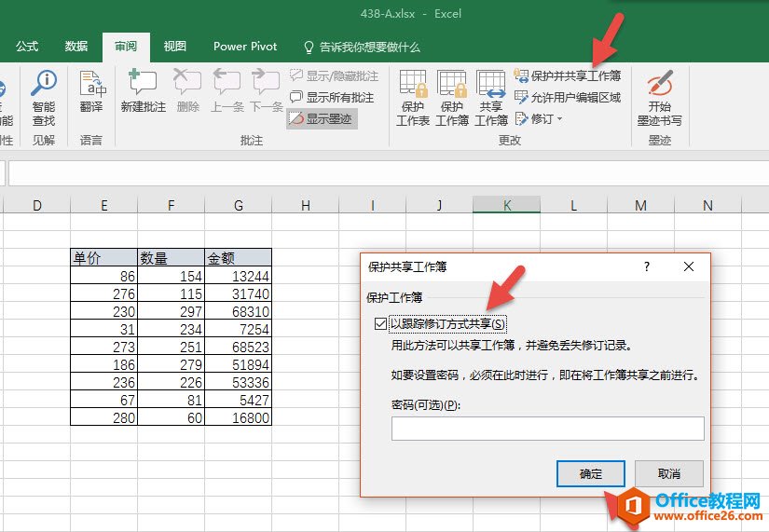Switch to the Power Pivot tab
Viewport: 769px width, 532px height.
tap(245, 47)
